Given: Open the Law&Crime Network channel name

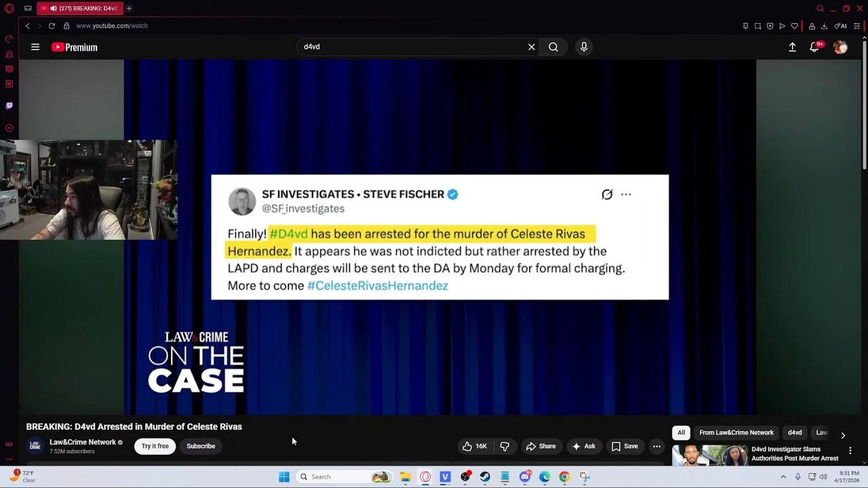Looking at the screenshot, I should coord(83,442).
